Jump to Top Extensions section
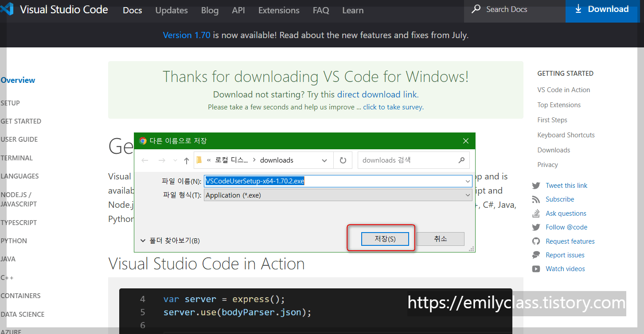 point(559,105)
